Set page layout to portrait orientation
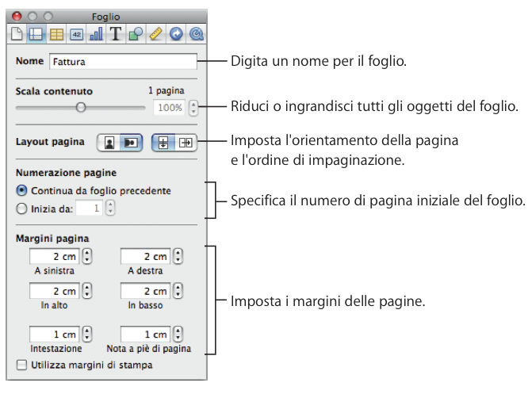The height and width of the screenshot is (394, 532). tap(109, 143)
